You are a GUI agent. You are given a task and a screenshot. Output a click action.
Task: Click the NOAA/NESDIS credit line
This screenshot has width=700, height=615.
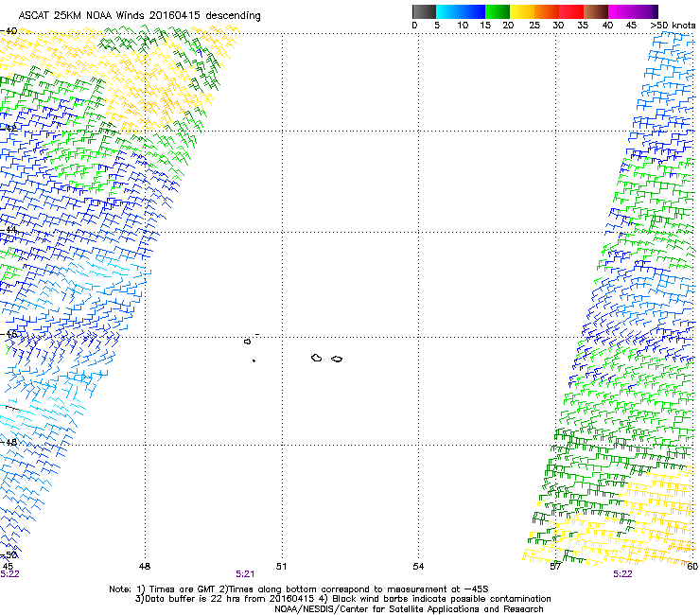[x=409, y=609]
